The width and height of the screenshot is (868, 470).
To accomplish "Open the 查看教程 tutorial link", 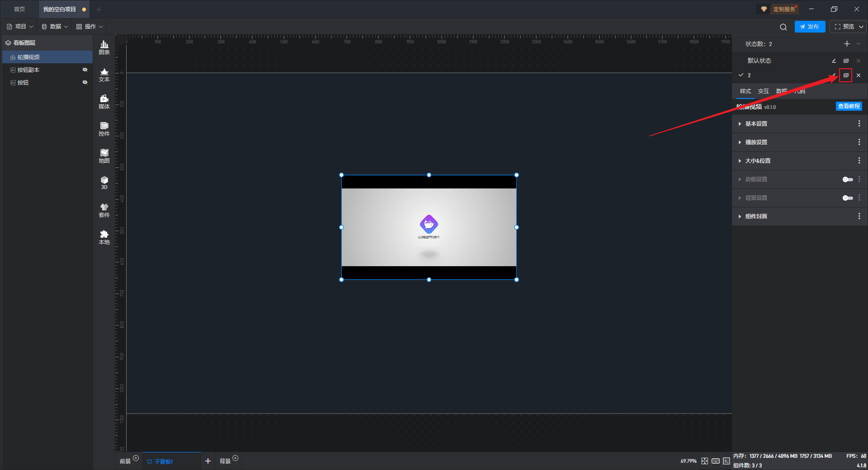I will pyautogui.click(x=849, y=106).
